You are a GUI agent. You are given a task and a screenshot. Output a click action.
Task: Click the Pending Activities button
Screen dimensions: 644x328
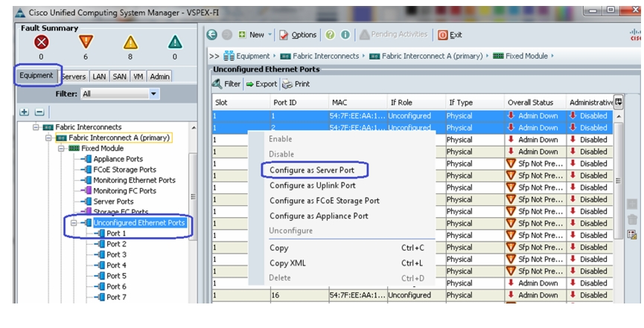tap(393, 34)
